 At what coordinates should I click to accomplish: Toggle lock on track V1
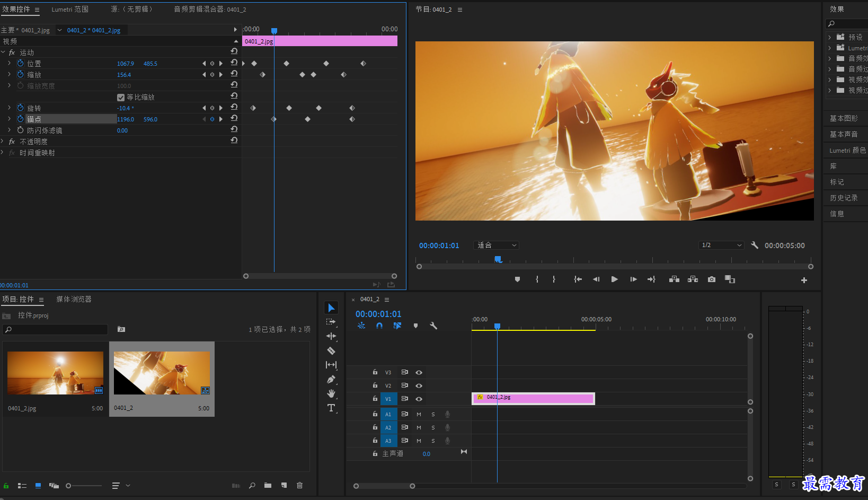click(x=375, y=398)
